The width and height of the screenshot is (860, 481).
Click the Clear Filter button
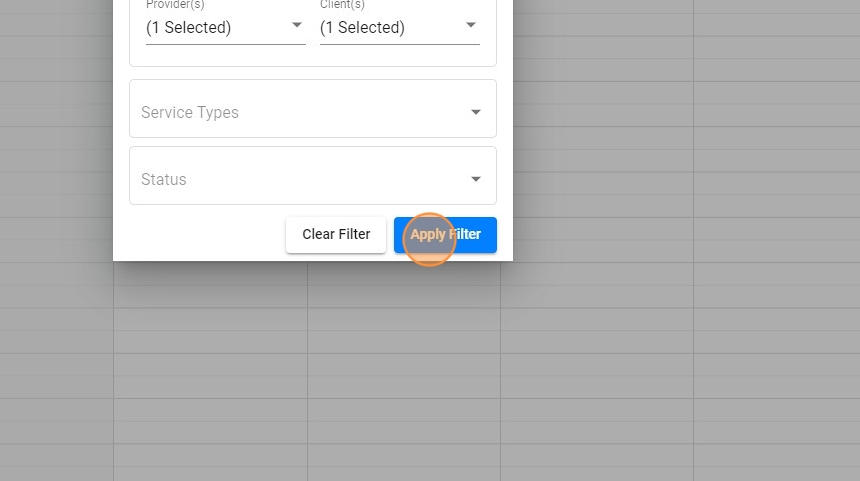tap(336, 235)
